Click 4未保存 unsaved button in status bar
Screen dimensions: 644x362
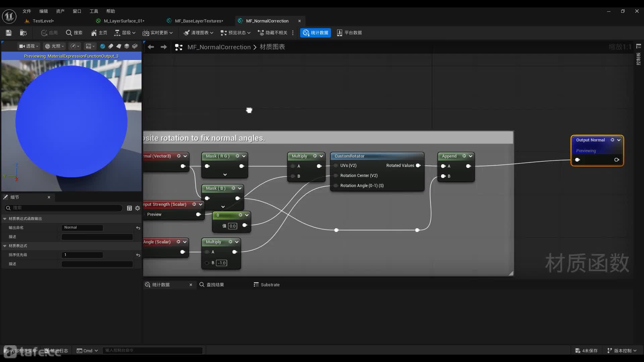[586, 351]
